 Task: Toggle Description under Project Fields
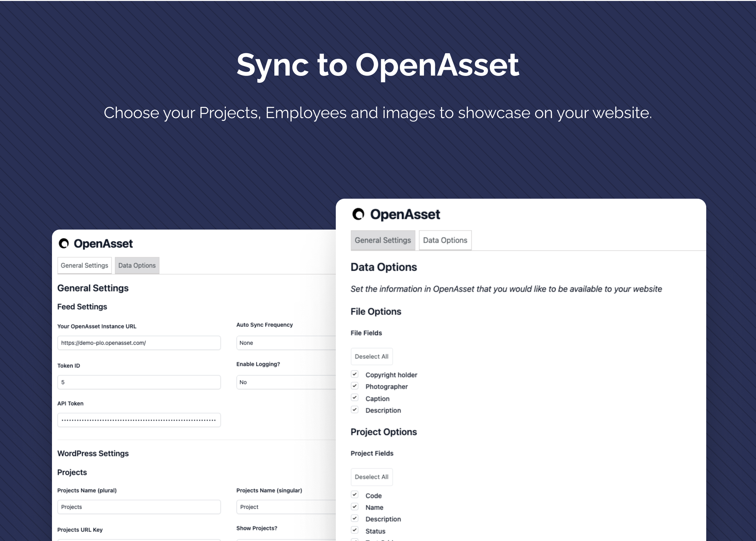354,519
